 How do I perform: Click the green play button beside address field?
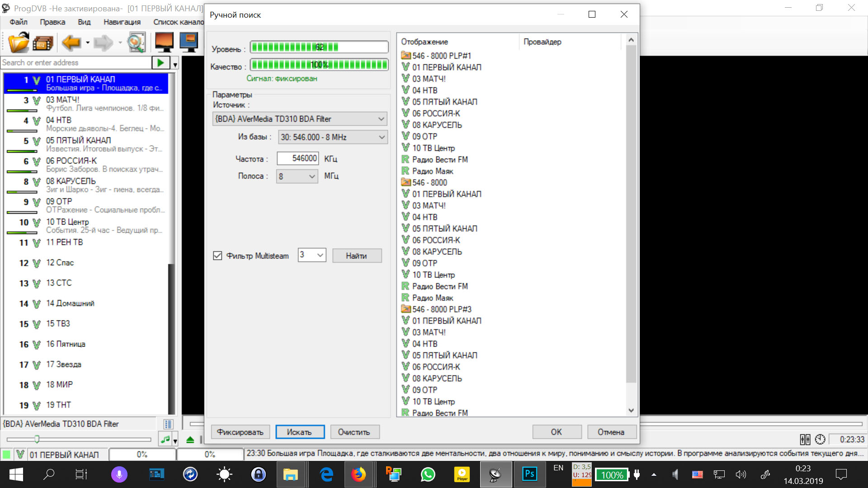[x=161, y=63]
